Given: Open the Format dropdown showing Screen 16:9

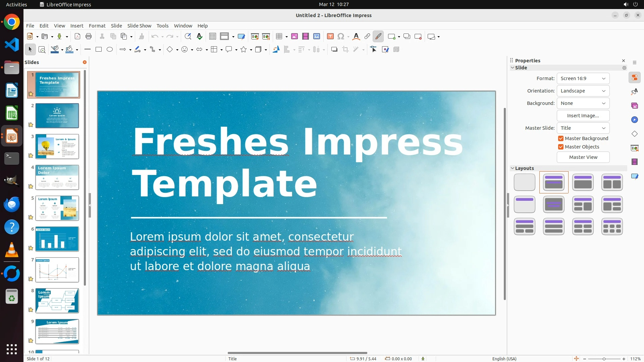Looking at the screenshot, I should (x=583, y=78).
